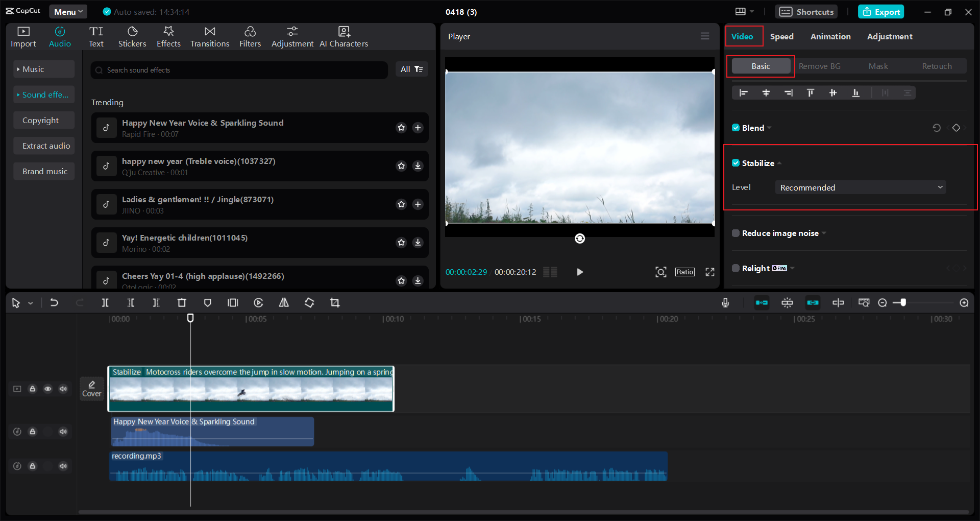Open the Crop tool in the timeline toolbar
The height and width of the screenshot is (521, 980).
(335, 302)
